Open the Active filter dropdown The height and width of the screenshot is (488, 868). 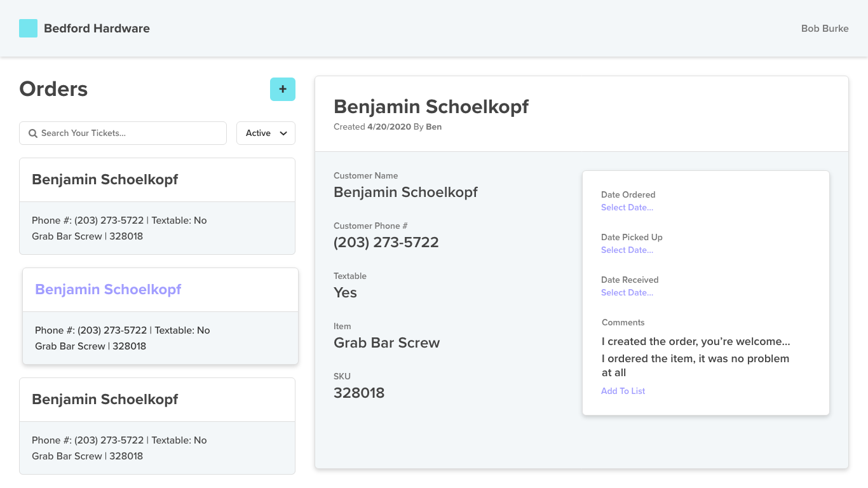click(x=266, y=133)
